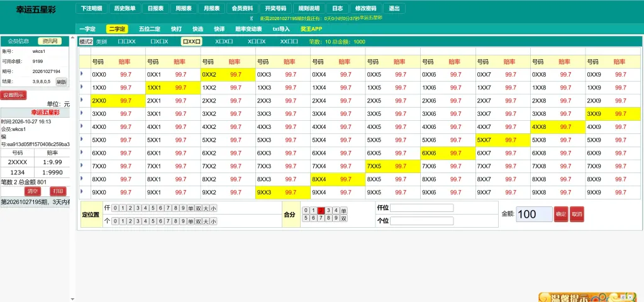Toggle 合分 number 7
The width and height of the screenshot is (644, 302).
(321, 218)
